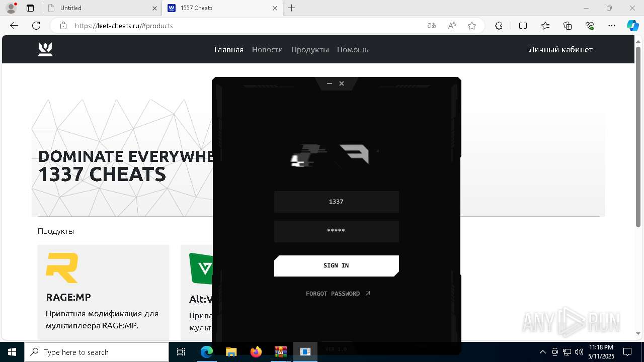This screenshot has height=362, width=644.
Task: Close the login dialog with X
Action: point(342,83)
